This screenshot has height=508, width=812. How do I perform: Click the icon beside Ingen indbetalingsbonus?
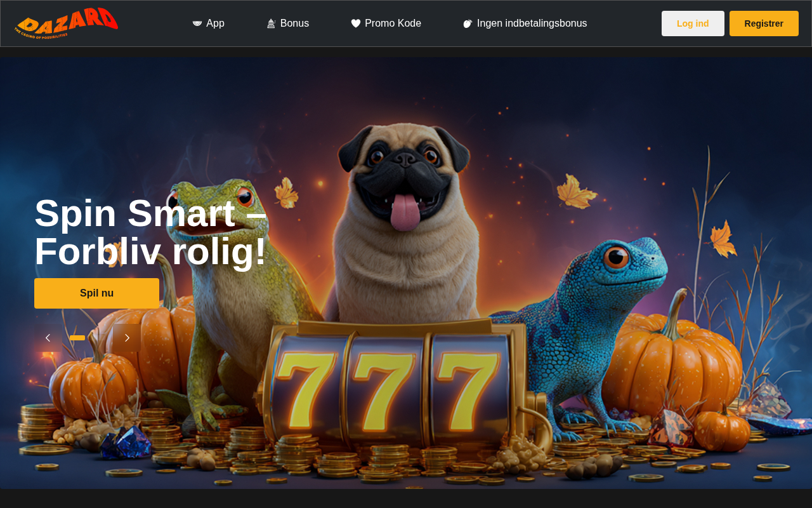click(468, 23)
